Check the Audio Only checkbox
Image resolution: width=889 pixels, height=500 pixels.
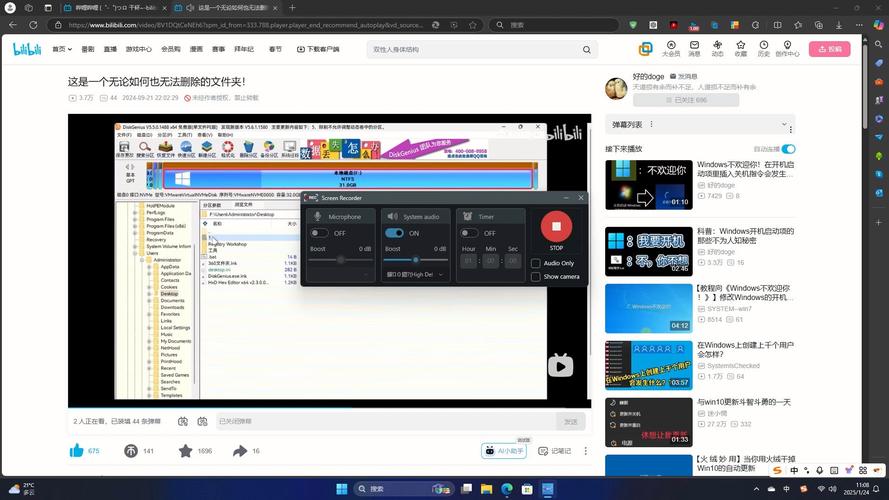coord(535,263)
